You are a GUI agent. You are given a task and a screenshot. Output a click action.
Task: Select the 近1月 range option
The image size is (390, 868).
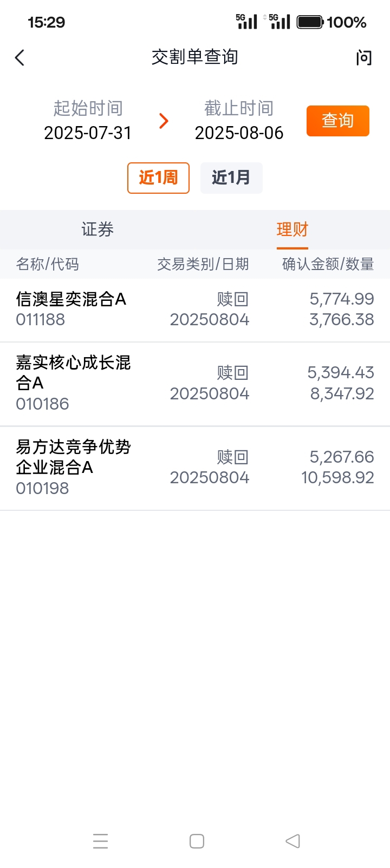coord(231,177)
